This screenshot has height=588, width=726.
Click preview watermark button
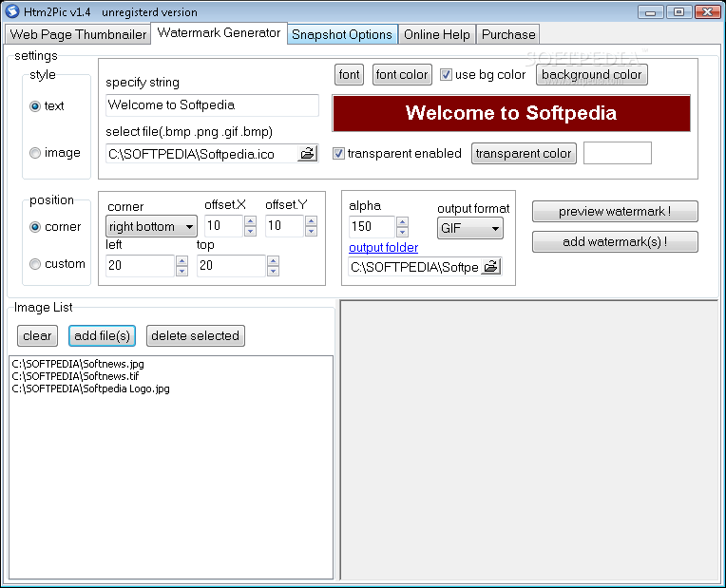[x=615, y=211]
